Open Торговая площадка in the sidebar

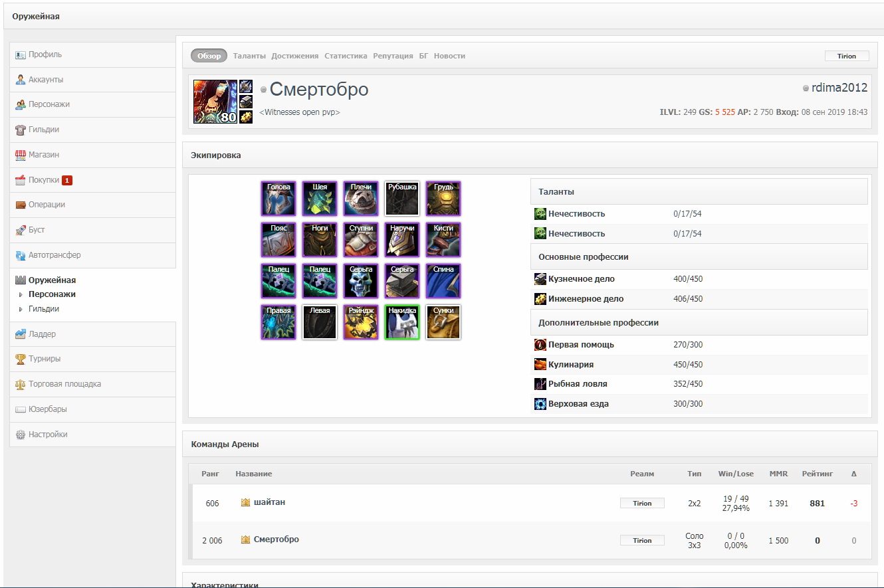coord(92,384)
